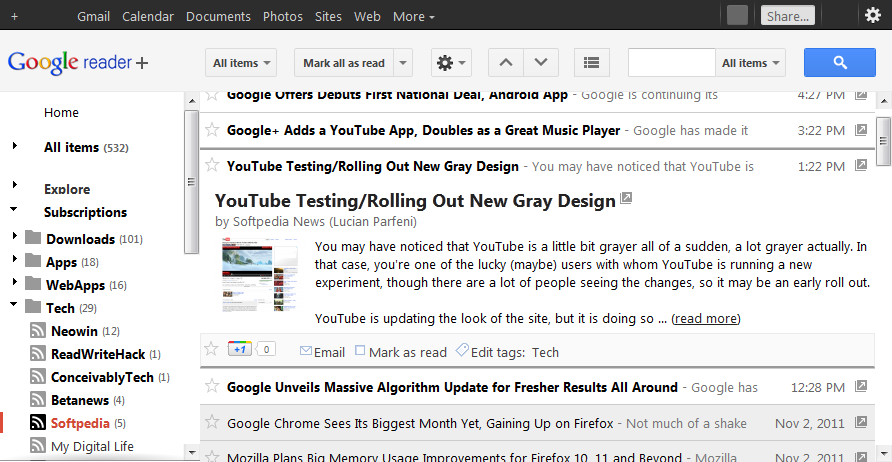Open original for Google+ Adds YouTube App row
892x462 pixels.
coord(861,130)
